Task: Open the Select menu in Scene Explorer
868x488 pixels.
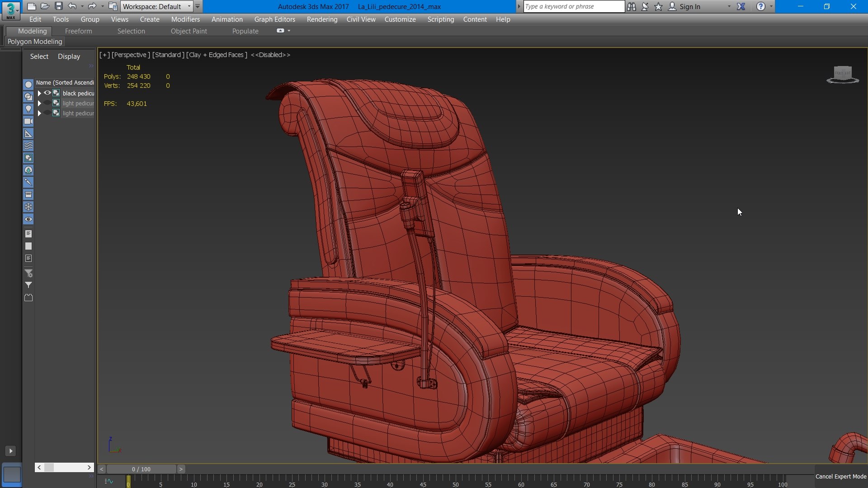Action: tap(39, 57)
